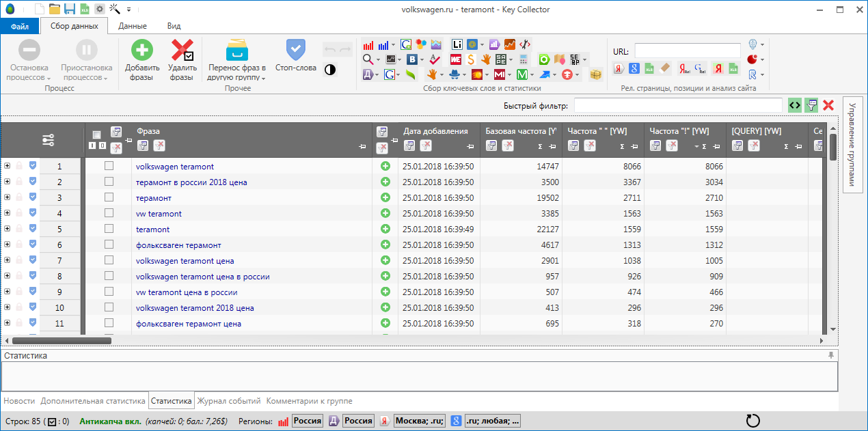This screenshot has width=868, height=431.
Task: Click the red X clear filter icon
Action: coord(828,105)
